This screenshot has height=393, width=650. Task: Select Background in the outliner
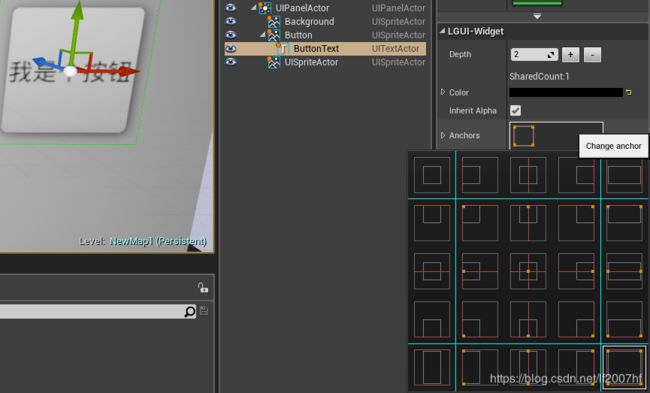[309, 22]
